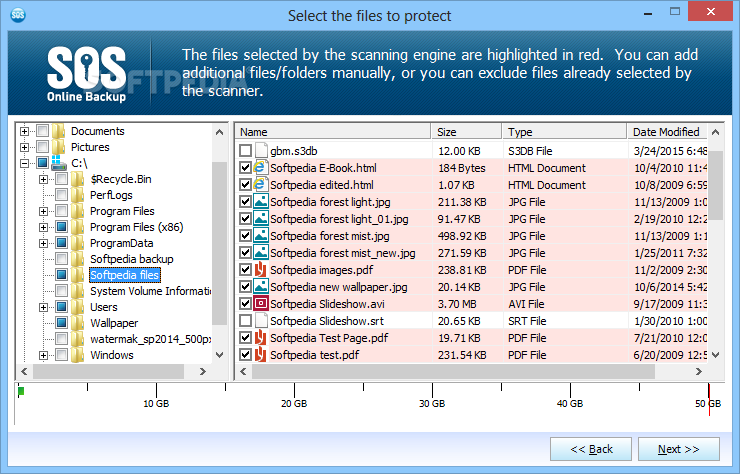This screenshot has width=740, height=474.
Task: Click the Softpedia backup folder icon
Action: (77, 259)
